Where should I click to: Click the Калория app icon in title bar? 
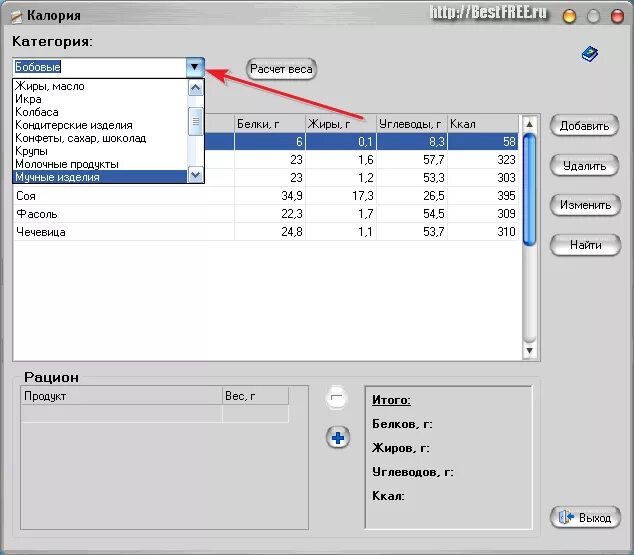pos(17,16)
